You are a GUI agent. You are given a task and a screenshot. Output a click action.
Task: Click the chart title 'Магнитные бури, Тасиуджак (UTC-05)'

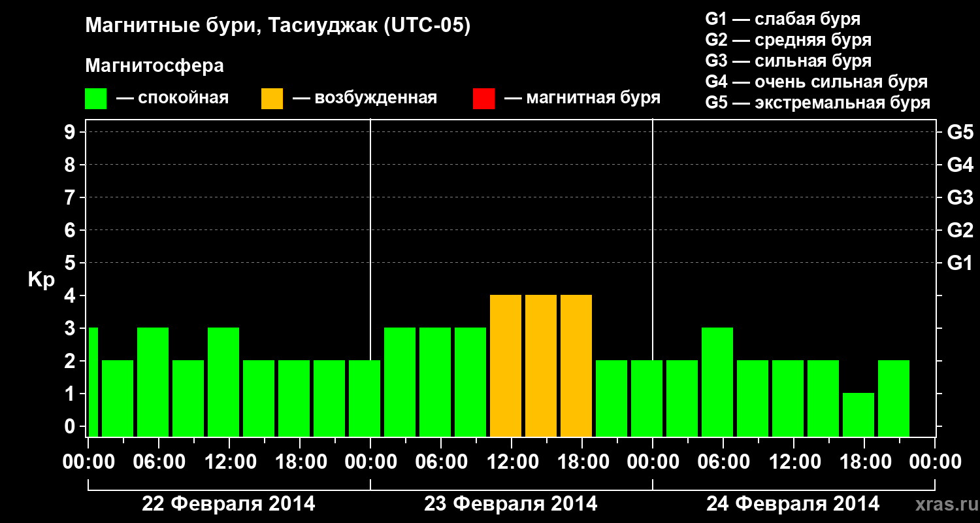[x=278, y=27]
